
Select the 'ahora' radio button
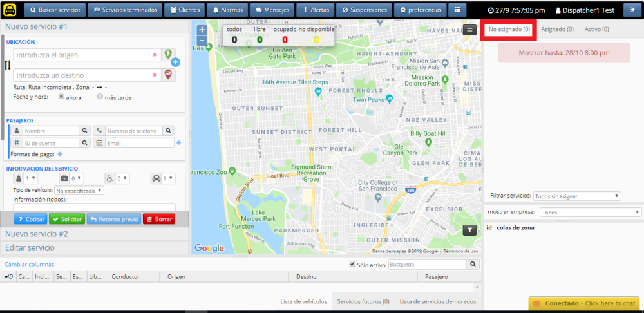[x=62, y=97]
